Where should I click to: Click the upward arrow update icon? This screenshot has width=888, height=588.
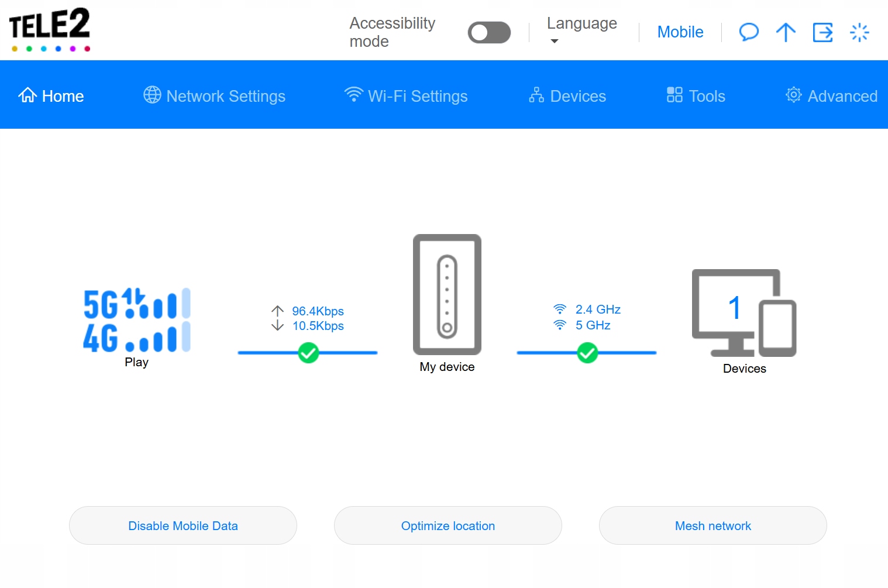786,32
